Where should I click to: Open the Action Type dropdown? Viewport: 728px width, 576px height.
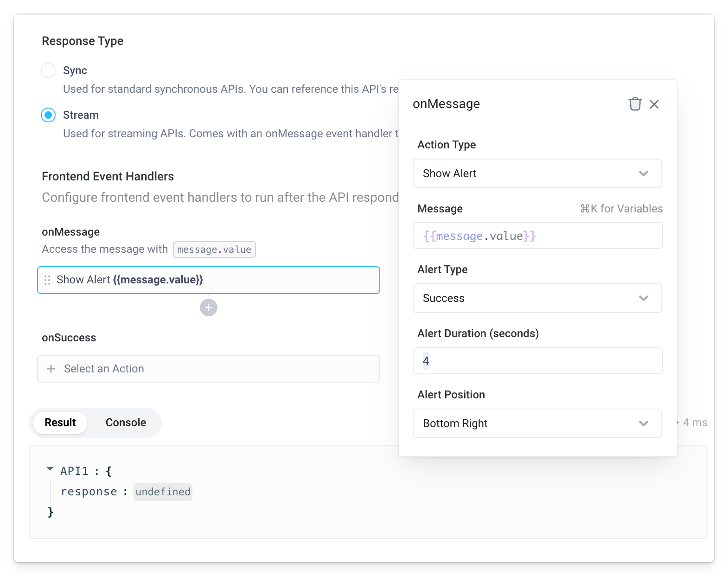pos(537,173)
